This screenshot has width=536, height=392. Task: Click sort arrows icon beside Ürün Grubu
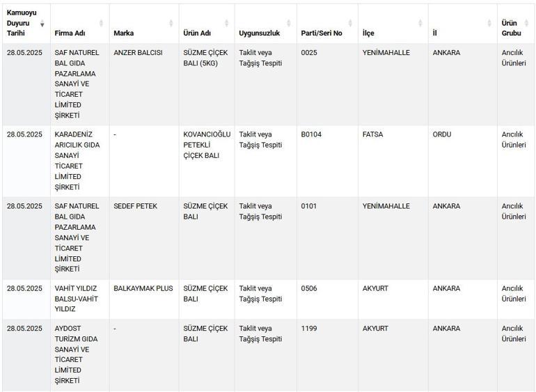[529, 24]
